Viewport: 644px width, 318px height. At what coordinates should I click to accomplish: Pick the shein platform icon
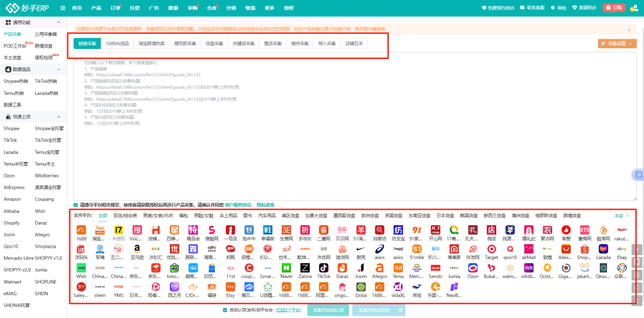pyautogui.click(x=100, y=287)
